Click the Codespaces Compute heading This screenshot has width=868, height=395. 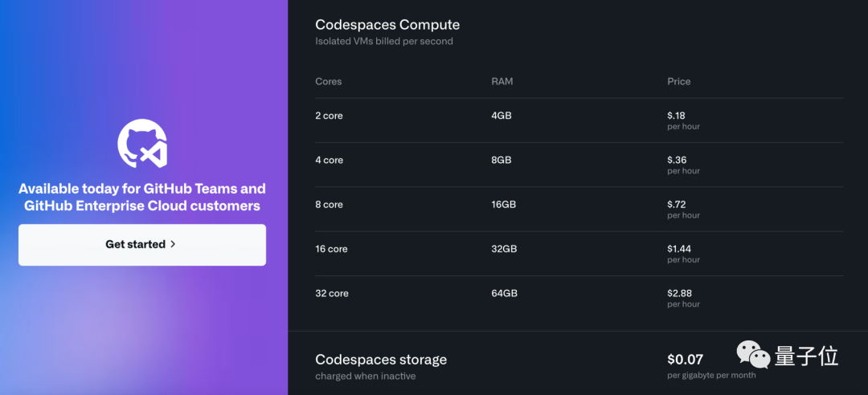tap(387, 25)
